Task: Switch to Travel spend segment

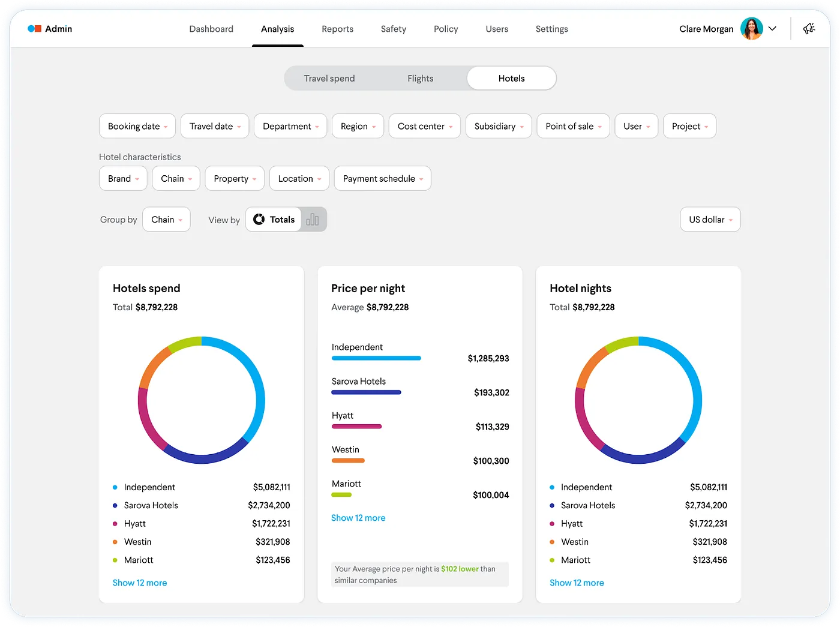Action: point(329,79)
